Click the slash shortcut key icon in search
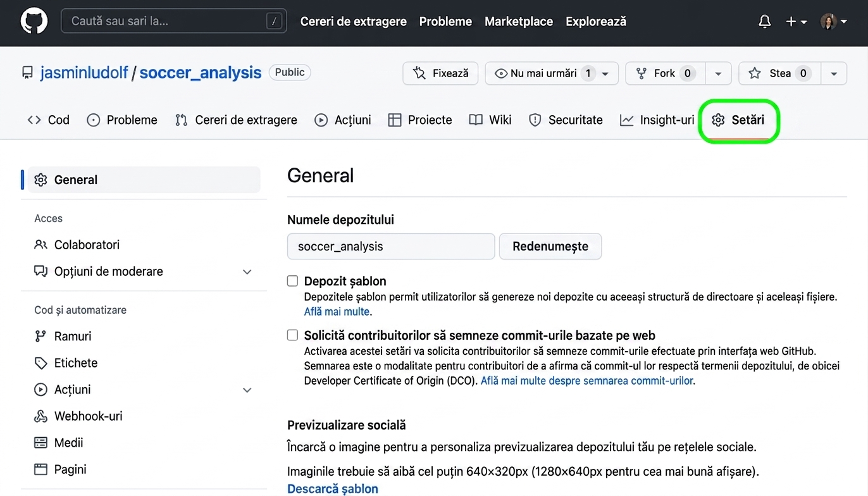 coord(274,22)
